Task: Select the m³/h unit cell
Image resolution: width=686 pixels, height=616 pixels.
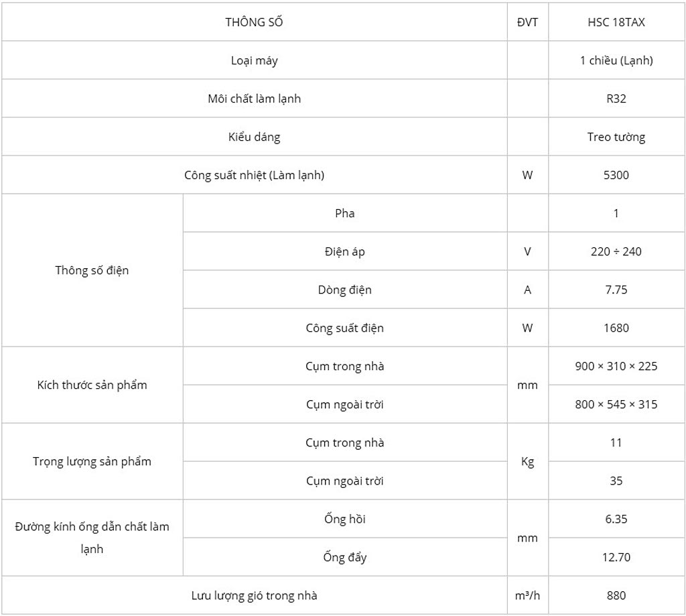Action: click(528, 595)
